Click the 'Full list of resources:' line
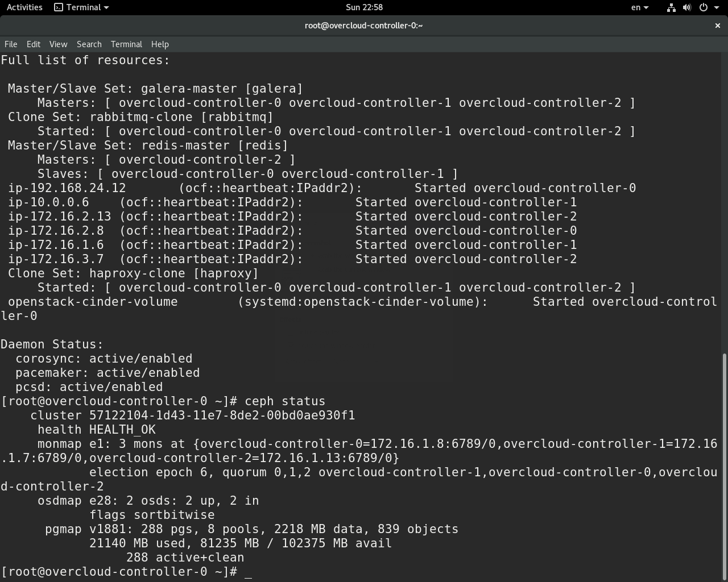Screen dimensions: 728x582 pos(85,60)
